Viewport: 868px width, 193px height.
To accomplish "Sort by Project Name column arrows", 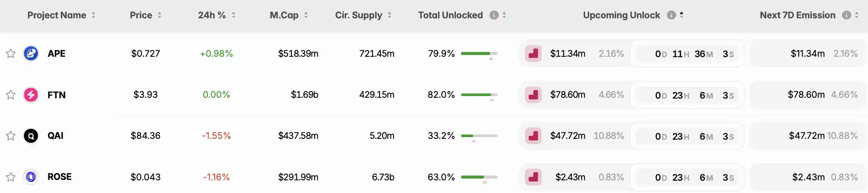I will tap(93, 15).
